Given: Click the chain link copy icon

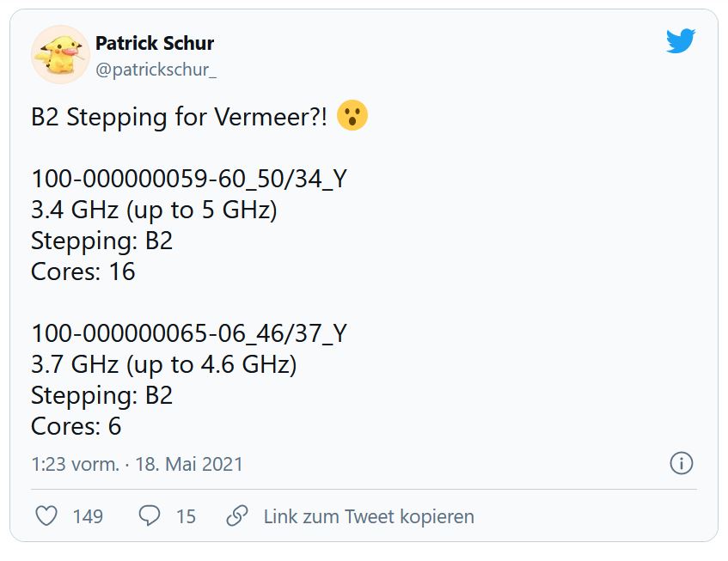Looking at the screenshot, I should (x=237, y=515).
